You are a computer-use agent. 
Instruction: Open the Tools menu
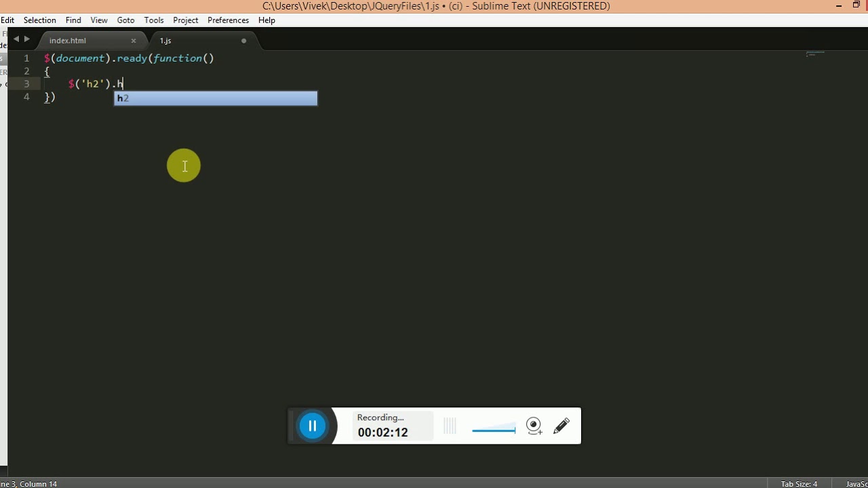154,20
